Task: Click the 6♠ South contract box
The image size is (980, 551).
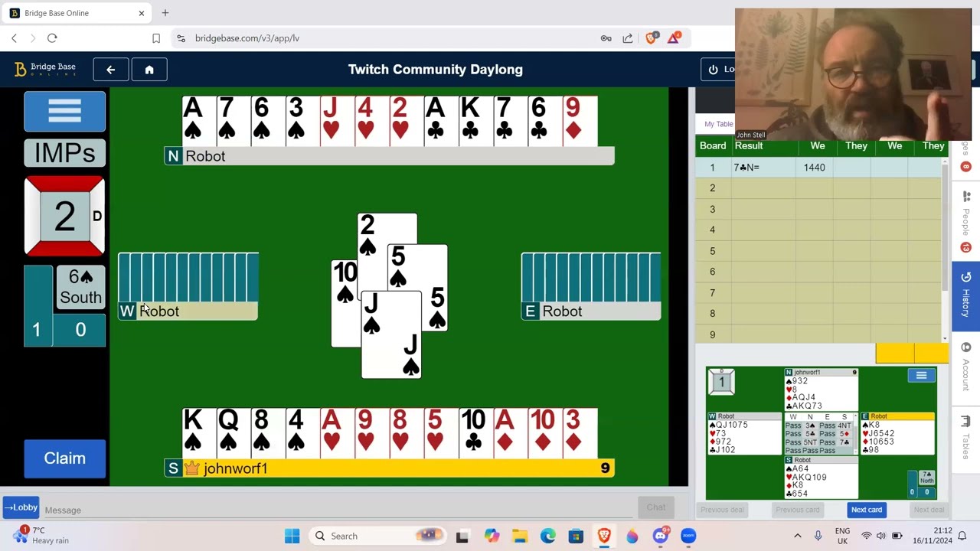Action: coord(80,287)
